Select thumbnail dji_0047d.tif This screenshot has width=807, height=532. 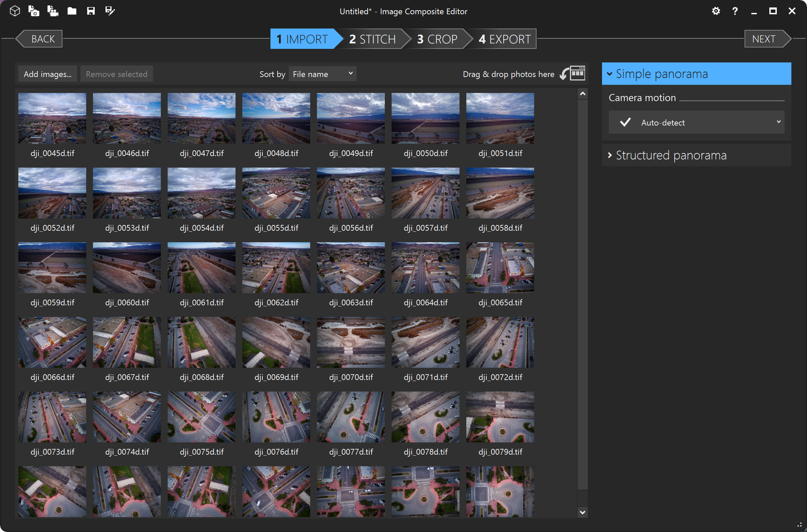[202, 118]
